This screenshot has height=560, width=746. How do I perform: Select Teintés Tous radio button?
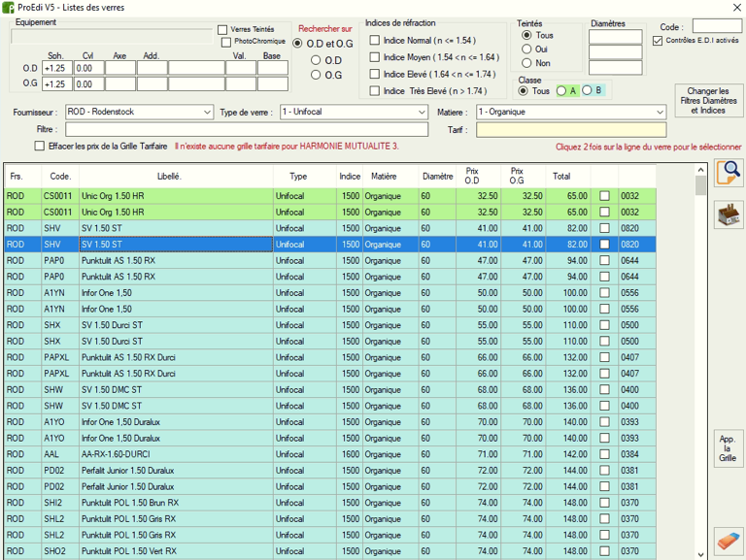pos(526,35)
